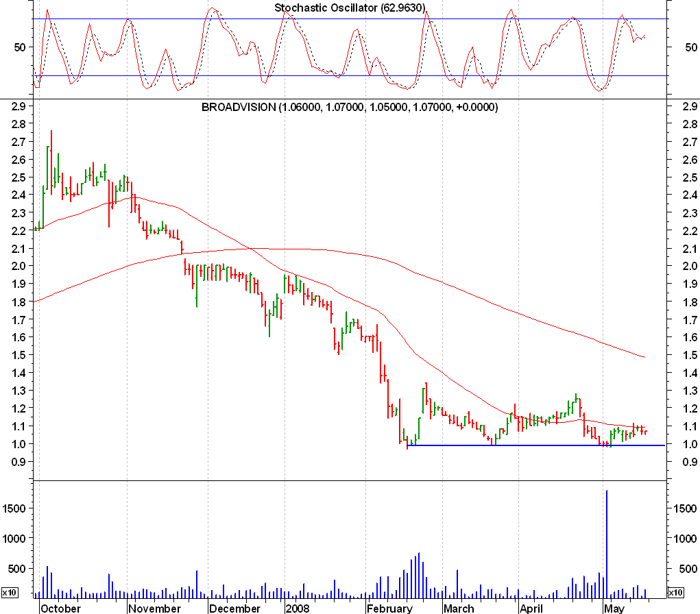This screenshot has height=614, width=700.
Task: Select the November label on the time axis
Action: coord(155,608)
